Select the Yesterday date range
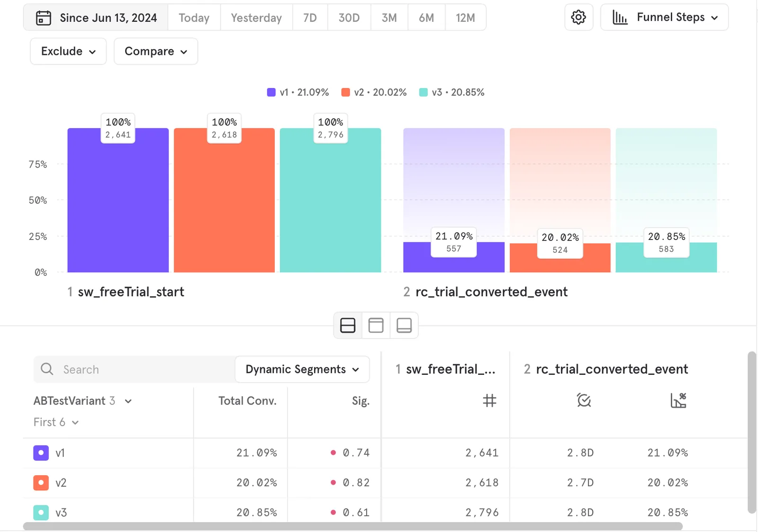 (256, 18)
